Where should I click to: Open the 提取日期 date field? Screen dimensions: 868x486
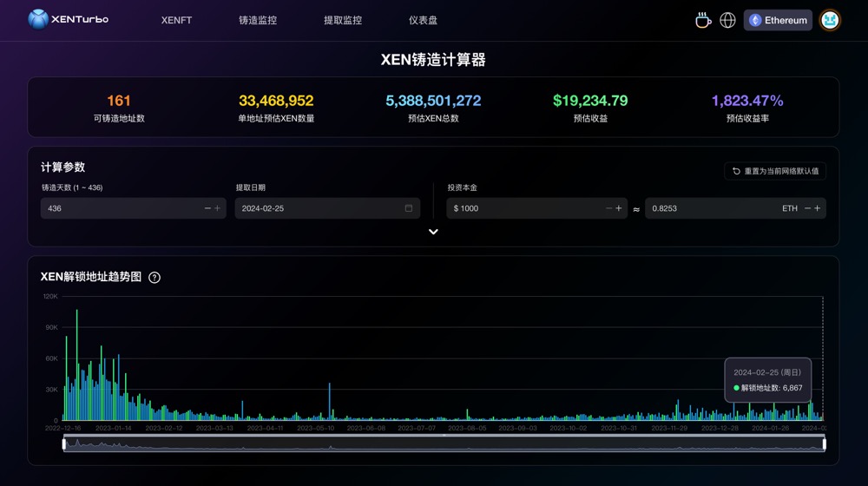327,208
